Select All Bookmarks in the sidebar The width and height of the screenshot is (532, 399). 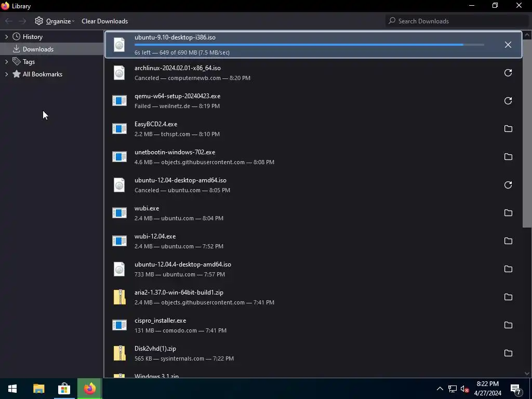(x=43, y=74)
